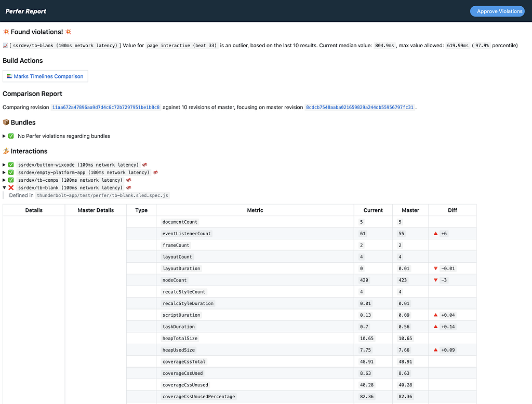This screenshot has height=404, width=532.
Task: Select the scriptDuration metric label
Action: tap(181, 315)
